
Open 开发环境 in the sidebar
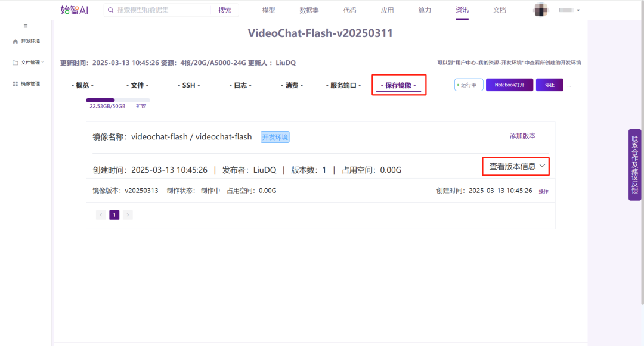coord(26,42)
